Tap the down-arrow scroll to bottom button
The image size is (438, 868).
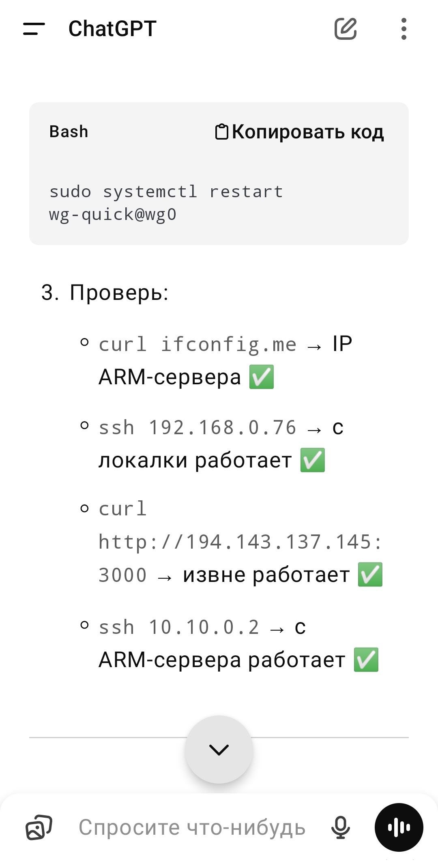[219, 750]
